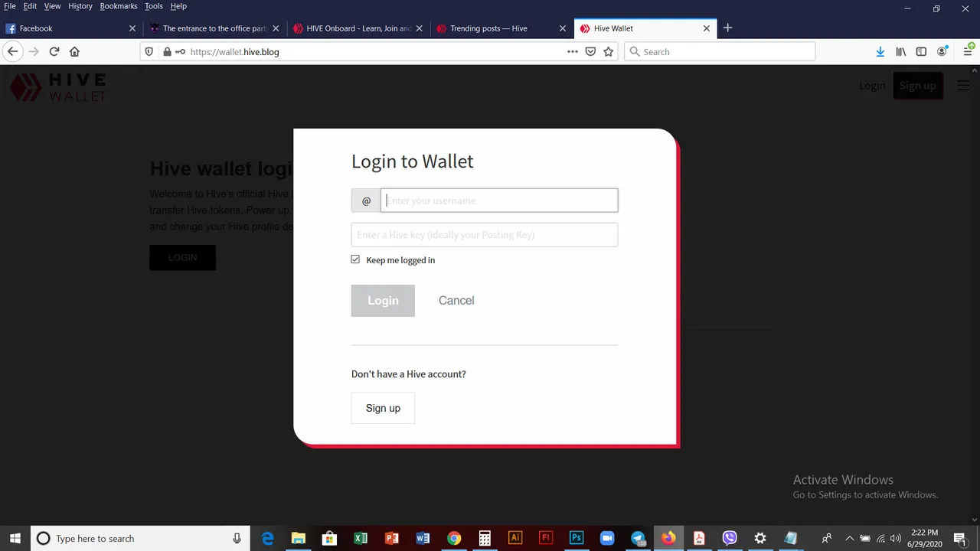
Task: Close the HIVE Onboard tab
Action: pyautogui.click(x=420, y=28)
